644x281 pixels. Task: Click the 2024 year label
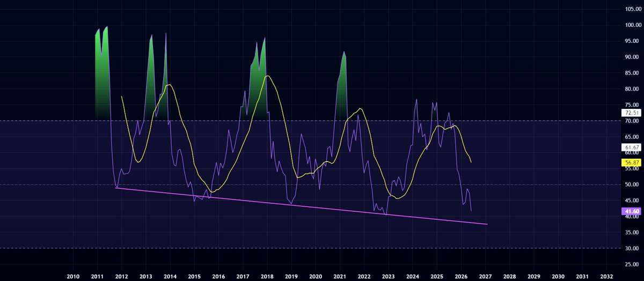[413, 276]
